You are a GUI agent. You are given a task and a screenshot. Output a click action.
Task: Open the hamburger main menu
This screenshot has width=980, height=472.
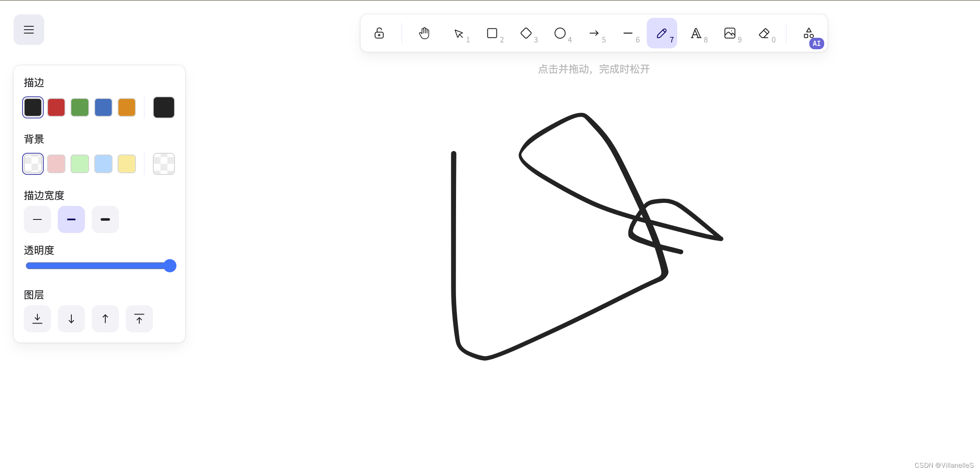pyautogui.click(x=29, y=30)
